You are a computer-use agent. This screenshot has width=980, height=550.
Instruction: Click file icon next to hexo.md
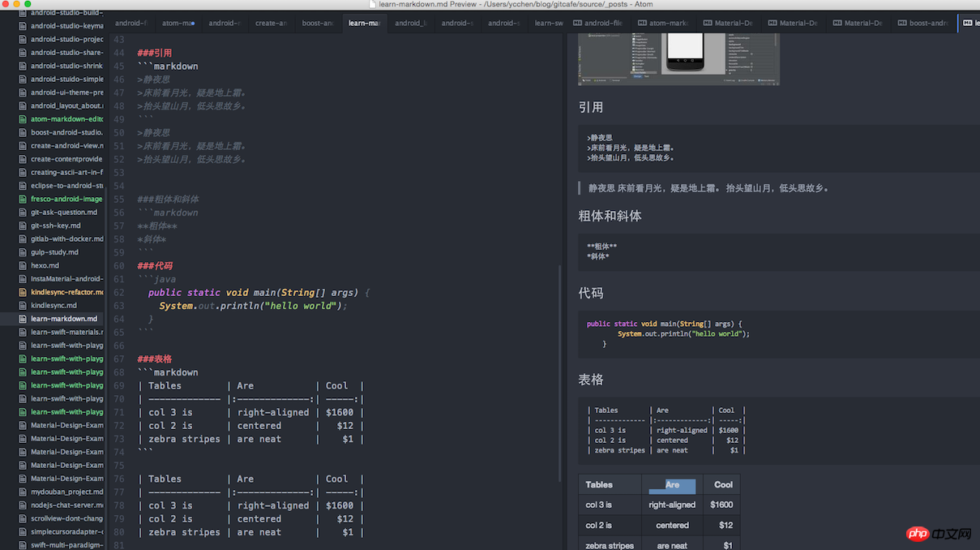coord(23,265)
